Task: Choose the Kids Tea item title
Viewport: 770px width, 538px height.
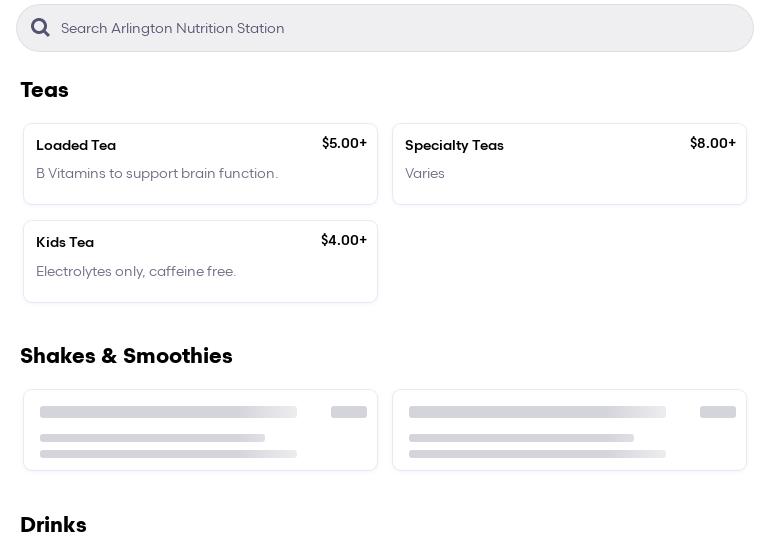Action: 65,242
